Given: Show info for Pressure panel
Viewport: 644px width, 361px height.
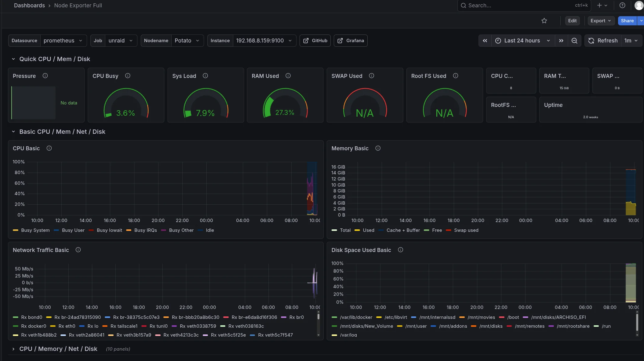Looking at the screenshot, I should (45, 76).
